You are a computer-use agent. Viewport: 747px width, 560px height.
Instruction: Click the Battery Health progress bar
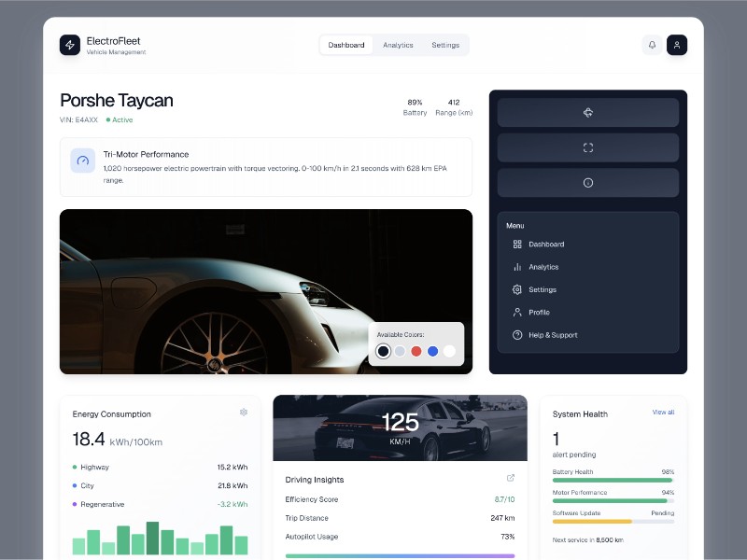pos(613,480)
